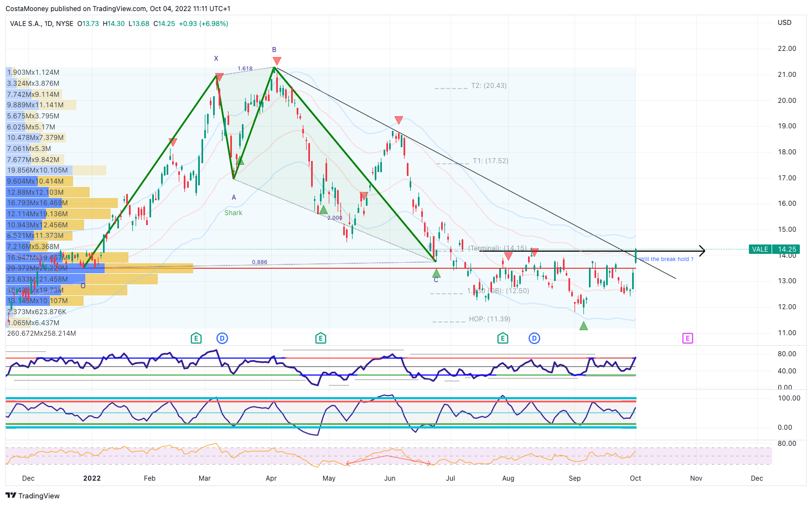Click the T2: (20.43) target label

pyautogui.click(x=489, y=86)
